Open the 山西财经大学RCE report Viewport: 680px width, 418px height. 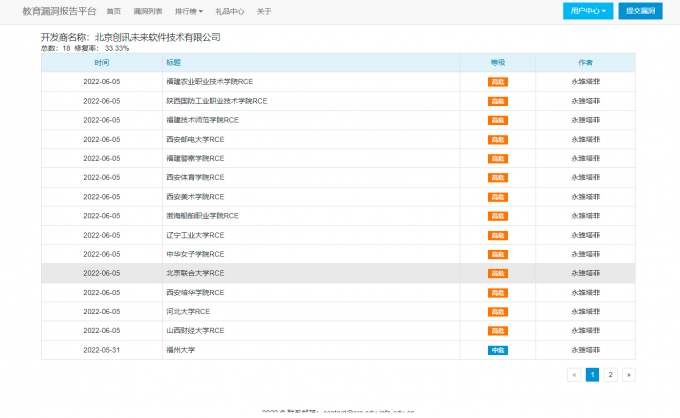(195, 331)
